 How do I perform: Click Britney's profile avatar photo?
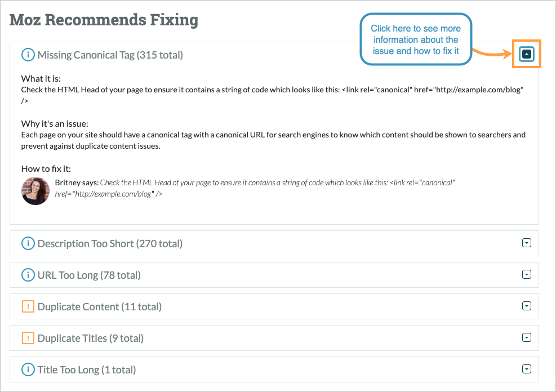(35, 191)
